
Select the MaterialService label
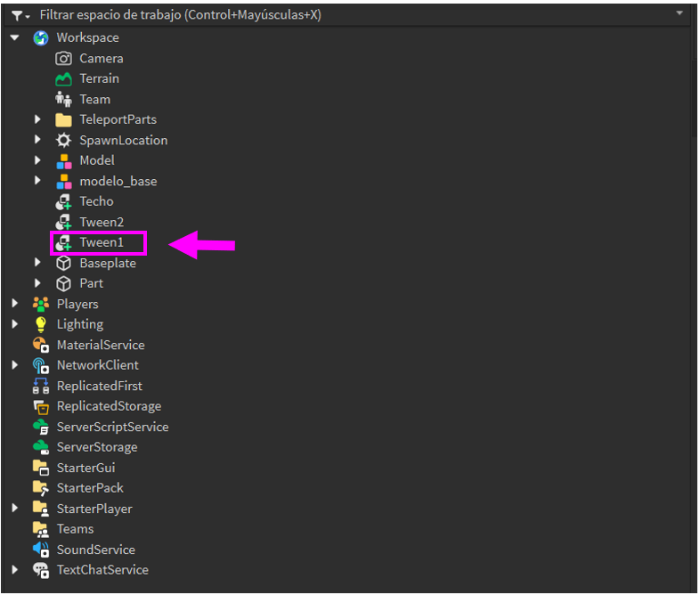[x=101, y=345]
